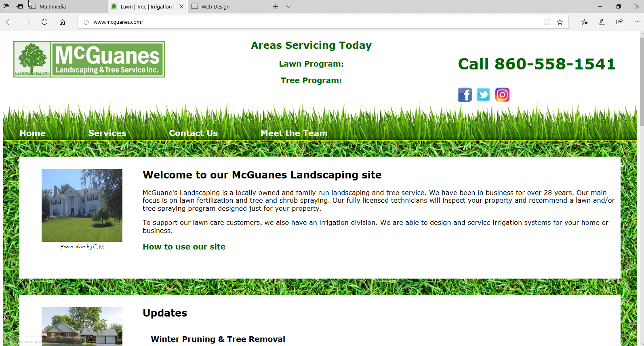The width and height of the screenshot is (644, 346).
Task: Open the Settings and more ellipsis menu
Action: (637, 22)
